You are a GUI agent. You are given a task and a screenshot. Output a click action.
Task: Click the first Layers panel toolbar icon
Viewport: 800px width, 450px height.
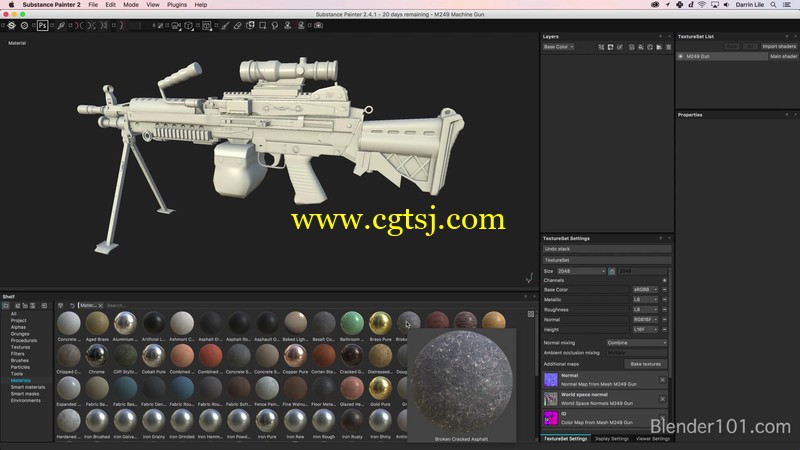pos(601,47)
